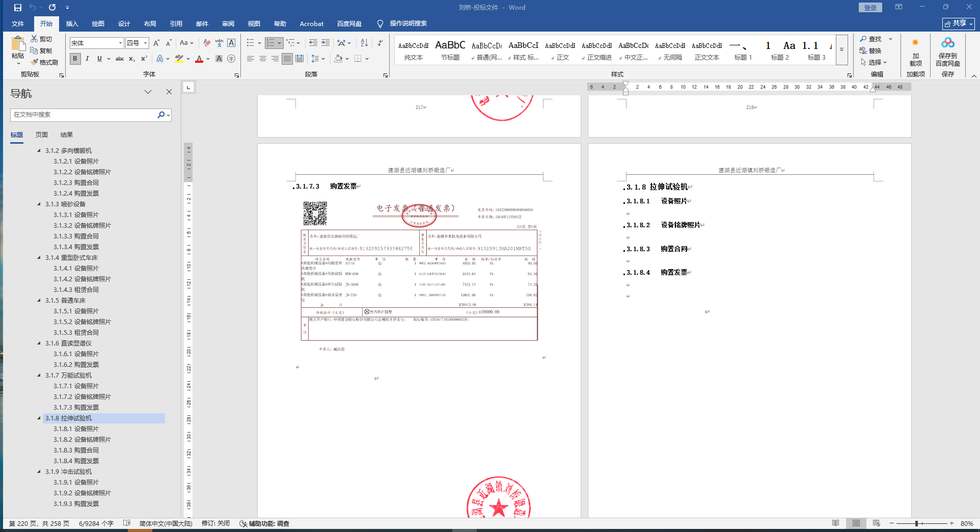980x532 pixels.
Task: Apply the red font color swatch
Action: click(199, 59)
